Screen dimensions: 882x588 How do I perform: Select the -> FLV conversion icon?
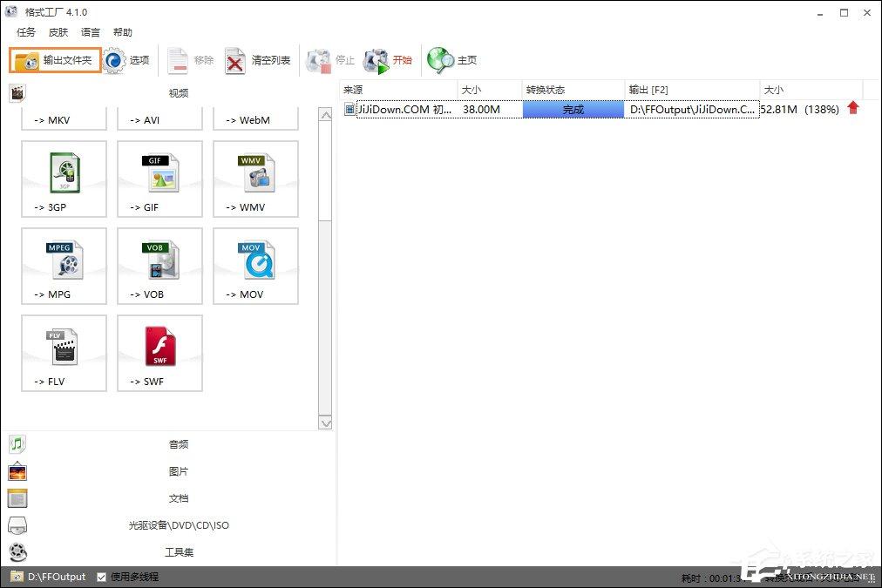point(64,353)
